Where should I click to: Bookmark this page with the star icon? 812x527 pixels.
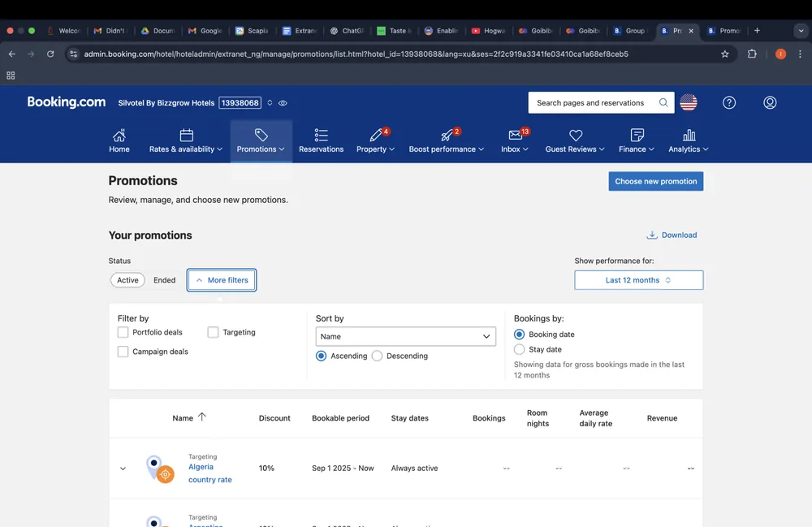click(725, 54)
